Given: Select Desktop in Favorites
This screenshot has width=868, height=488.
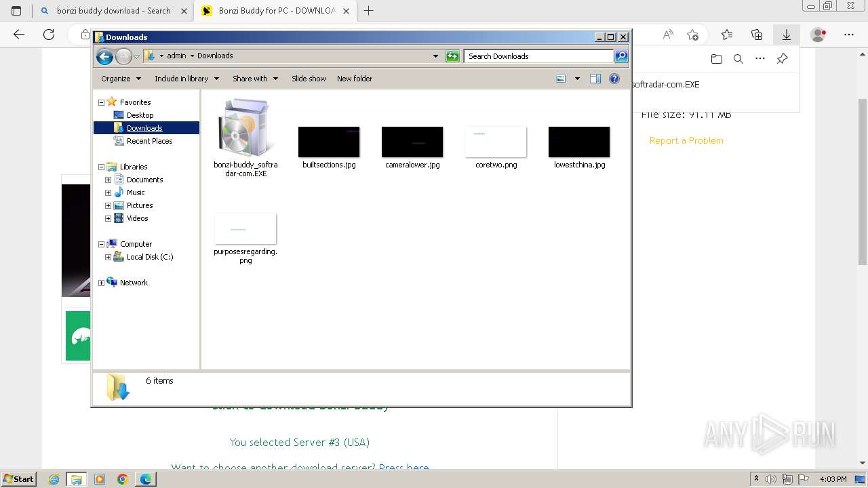Looking at the screenshot, I should (x=140, y=115).
